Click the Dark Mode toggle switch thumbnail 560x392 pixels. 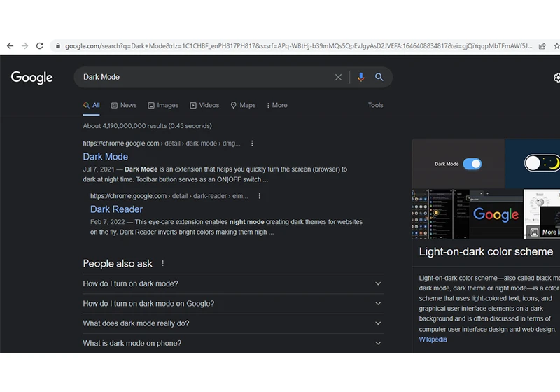(x=458, y=164)
